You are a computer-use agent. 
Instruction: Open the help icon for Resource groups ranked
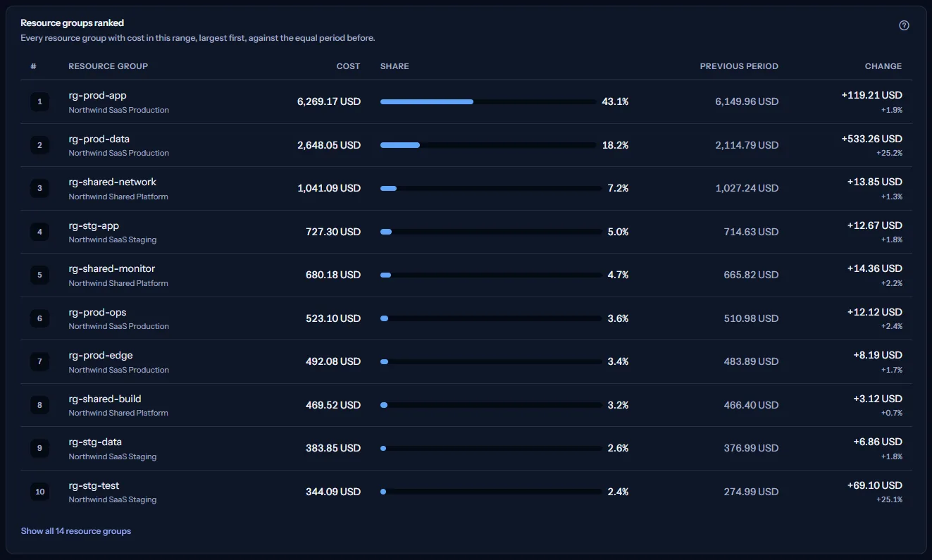[904, 25]
